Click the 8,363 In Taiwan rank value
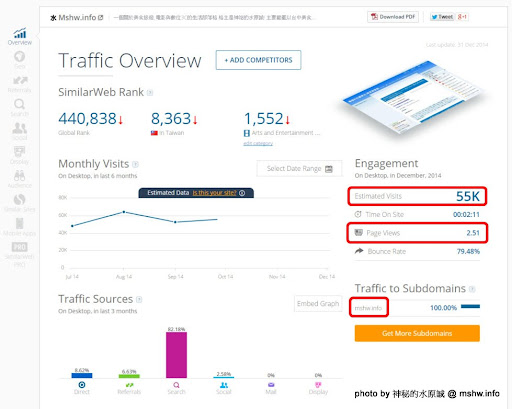The height and width of the screenshot is (409, 512). coord(171,119)
